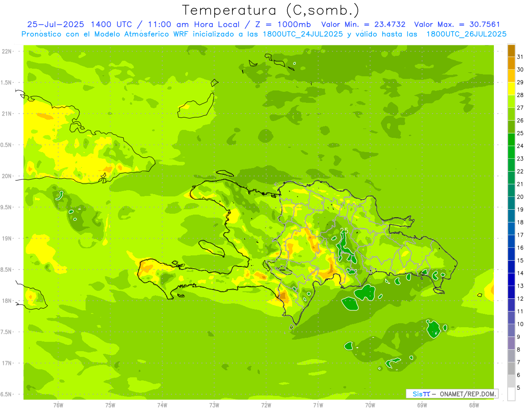This screenshot has height=411, width=532.
Task: Click the '75W' longitude axis label
Action: click(110, 405)
